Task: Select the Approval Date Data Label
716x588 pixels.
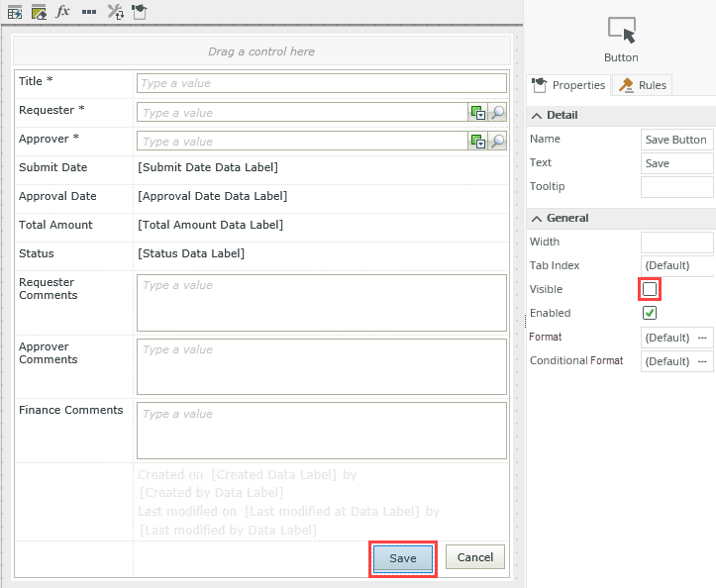Action: point(212,196)
